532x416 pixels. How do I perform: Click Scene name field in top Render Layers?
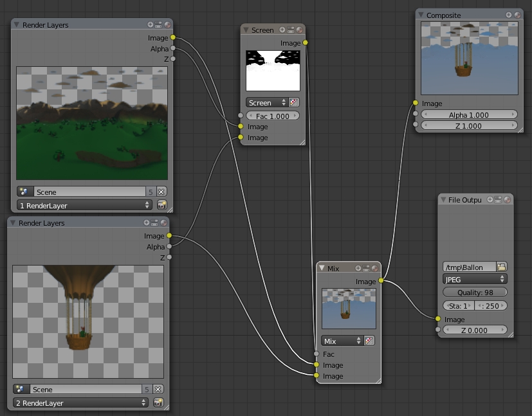point(89,192)
